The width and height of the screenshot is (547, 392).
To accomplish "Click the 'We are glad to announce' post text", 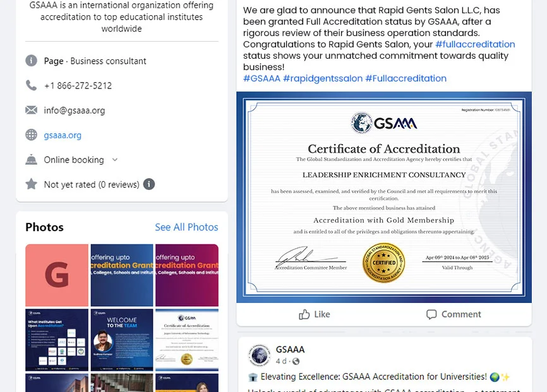I will pyautogui.click(x=379, y=39).
